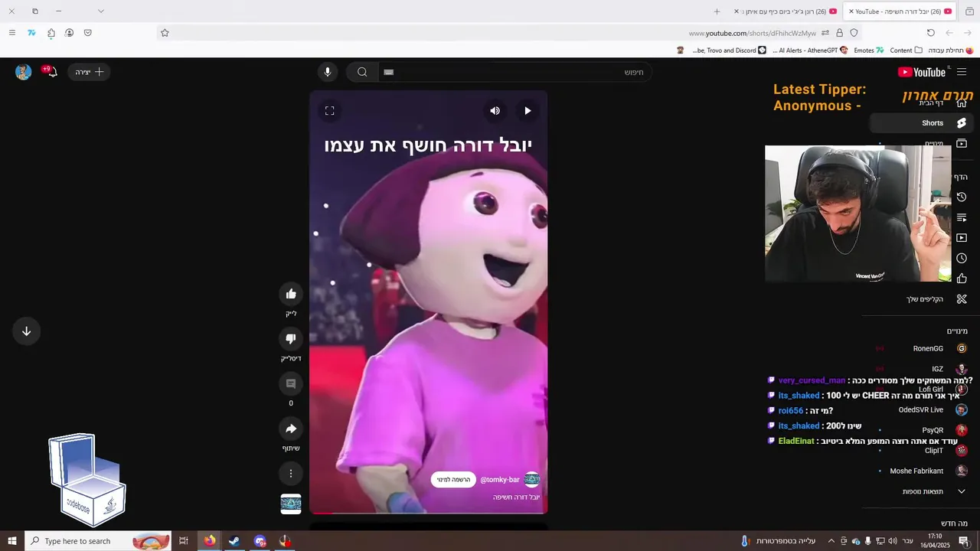Play the Shorts video
This screenshot has height=551, width=980.
(x=528, y=111)
